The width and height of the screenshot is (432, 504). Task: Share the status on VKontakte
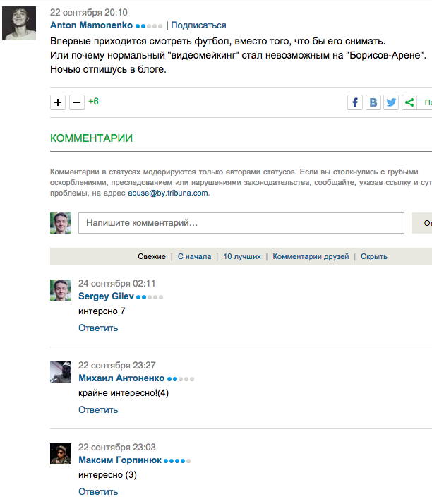tap(373, 102)
